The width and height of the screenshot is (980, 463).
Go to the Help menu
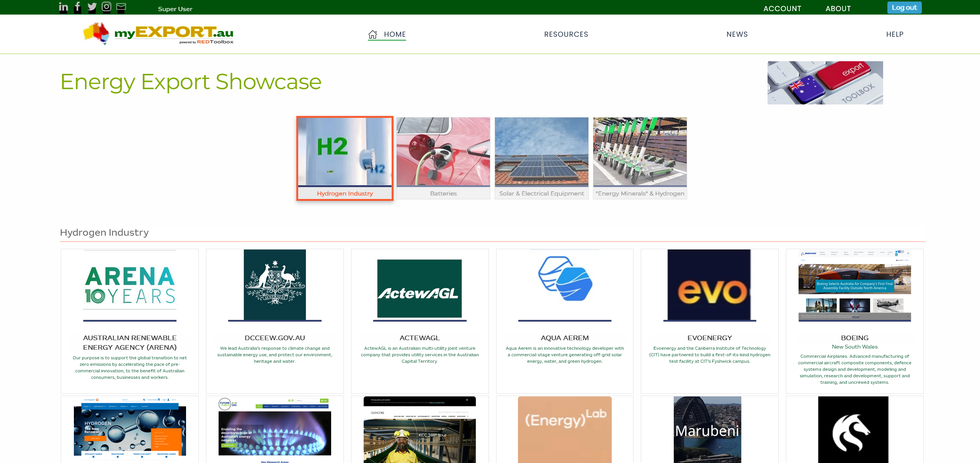click(x=895, y=34)
